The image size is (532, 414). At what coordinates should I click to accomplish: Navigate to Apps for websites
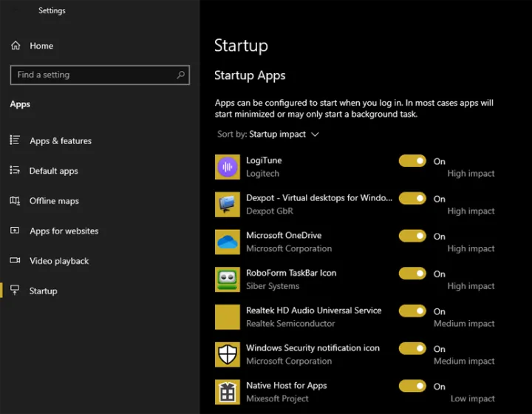click(x=64, y=231)
